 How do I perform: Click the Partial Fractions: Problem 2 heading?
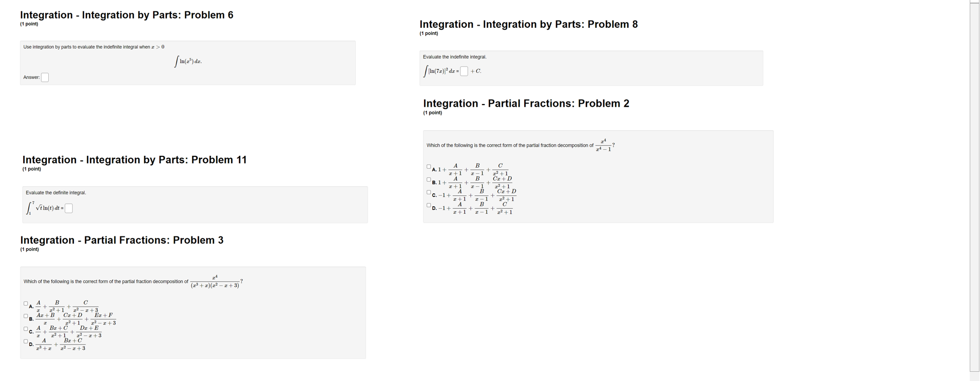pyautogui.click(x=526, y=103)
